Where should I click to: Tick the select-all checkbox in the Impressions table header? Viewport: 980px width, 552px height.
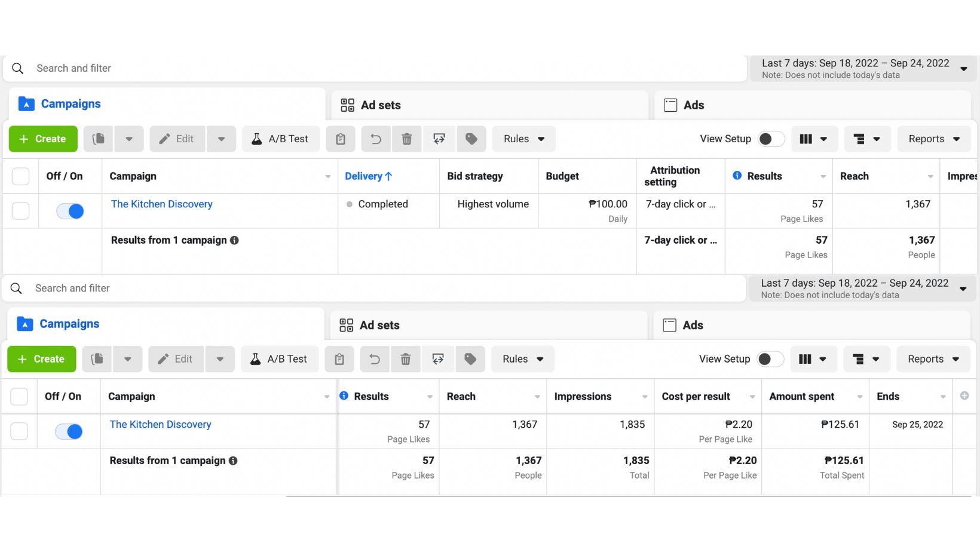pyautogui.click(x=19, y=397)
